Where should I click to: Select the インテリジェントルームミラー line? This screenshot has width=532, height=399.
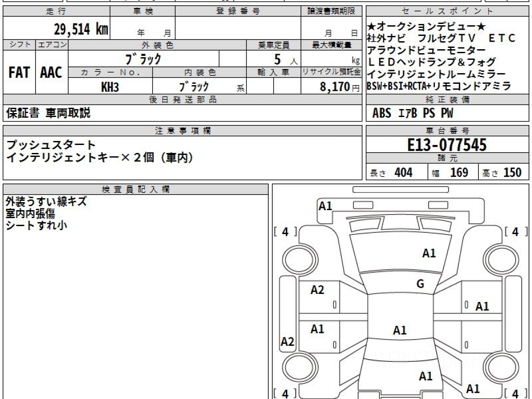(436, 74)
